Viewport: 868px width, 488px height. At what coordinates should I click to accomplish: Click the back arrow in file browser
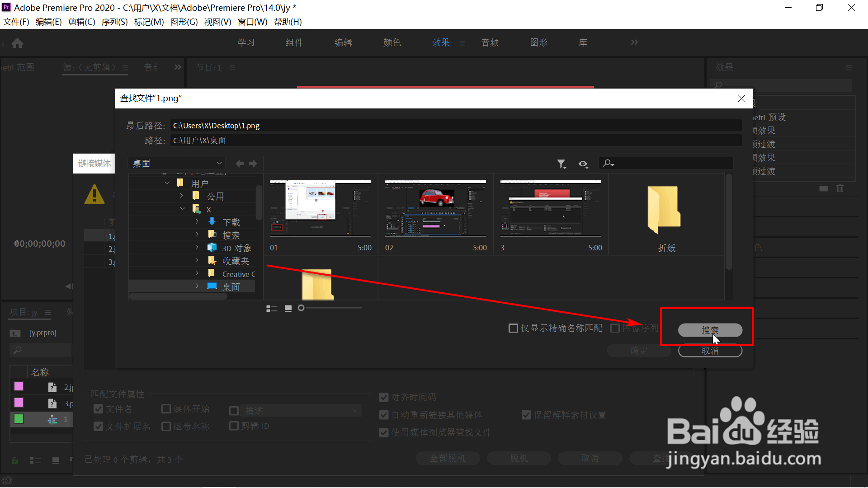click(x=240, y=164)
